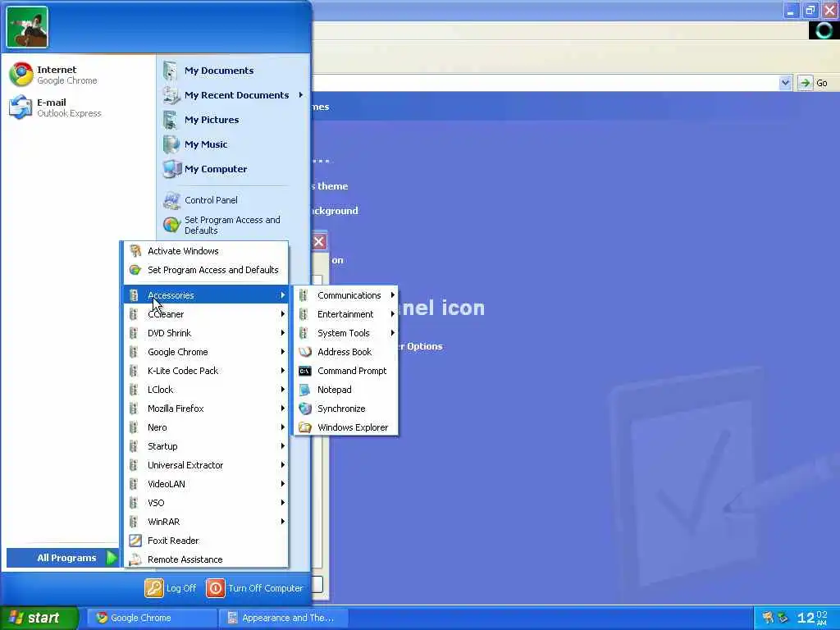The width and height of the screenshot is (840, 630).
Task: Click the Windows start button
Action: 39,618
